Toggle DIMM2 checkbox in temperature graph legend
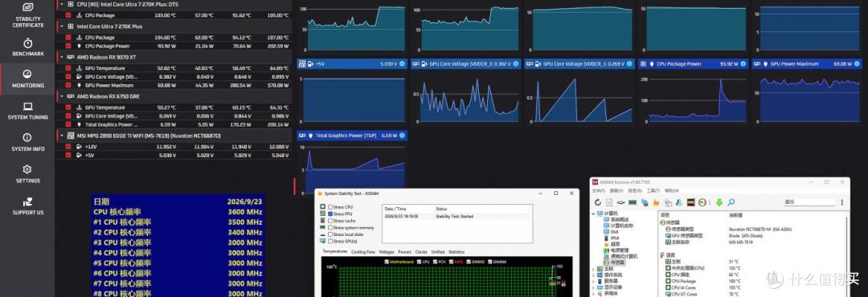Image resolution: width=868 pixels, height=297 pixels. (x=469, y=262)
